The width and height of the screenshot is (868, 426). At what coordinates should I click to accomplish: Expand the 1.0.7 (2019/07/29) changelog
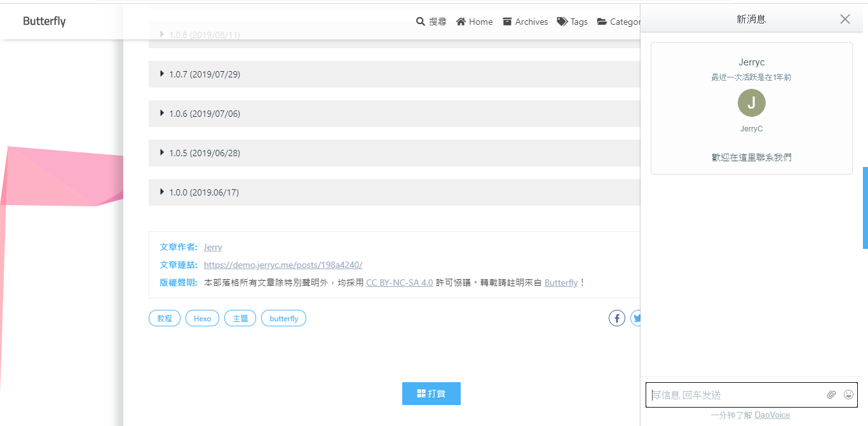pos(204,74)
